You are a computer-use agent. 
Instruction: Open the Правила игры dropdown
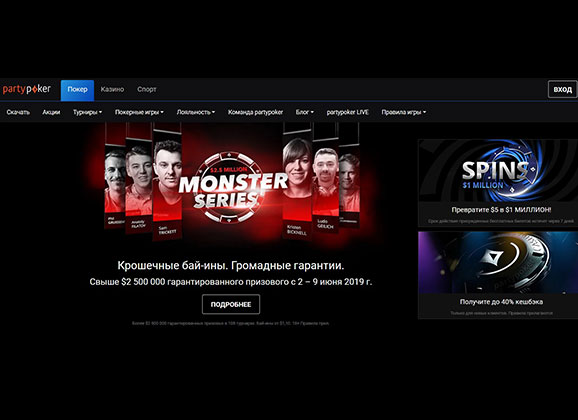[x=404, y=112]
